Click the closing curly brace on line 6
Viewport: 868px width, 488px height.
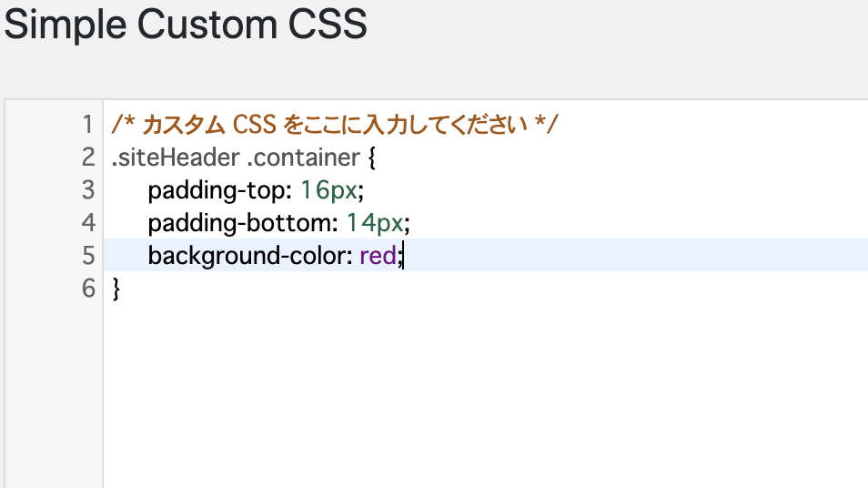pos(116,289)
